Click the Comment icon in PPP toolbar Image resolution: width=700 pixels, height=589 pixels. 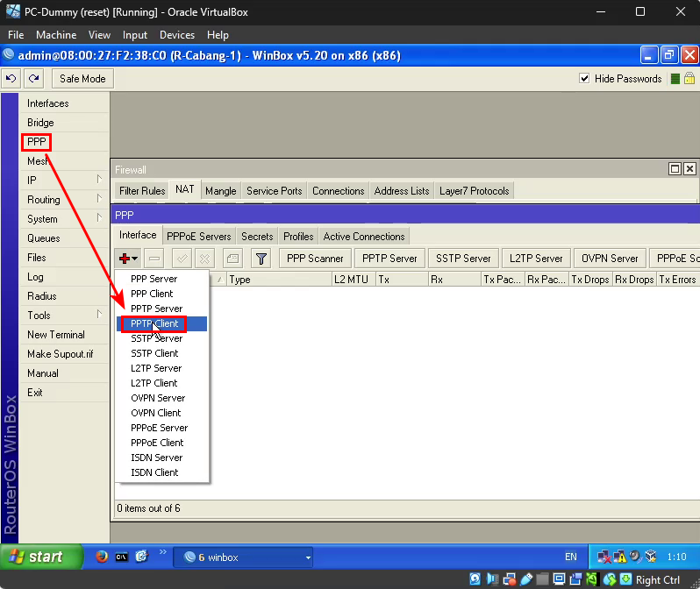pyautogui.click(x=233, y=259)
